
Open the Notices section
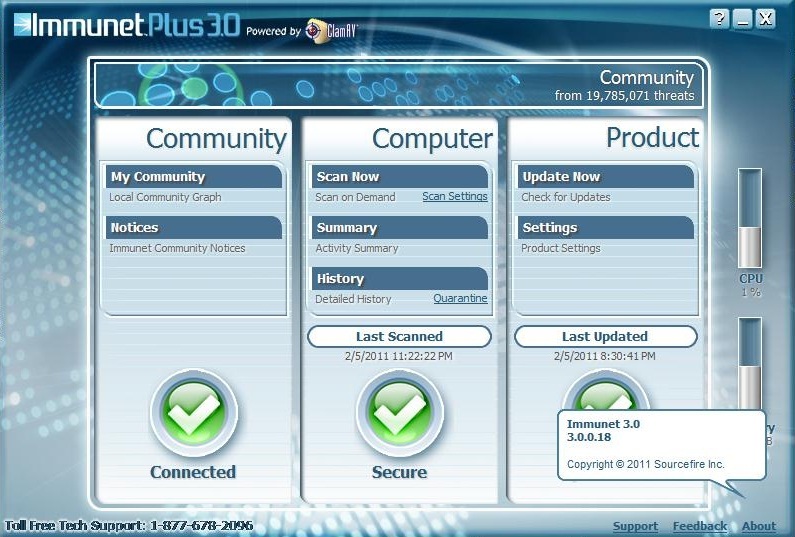tap(194, 227)
